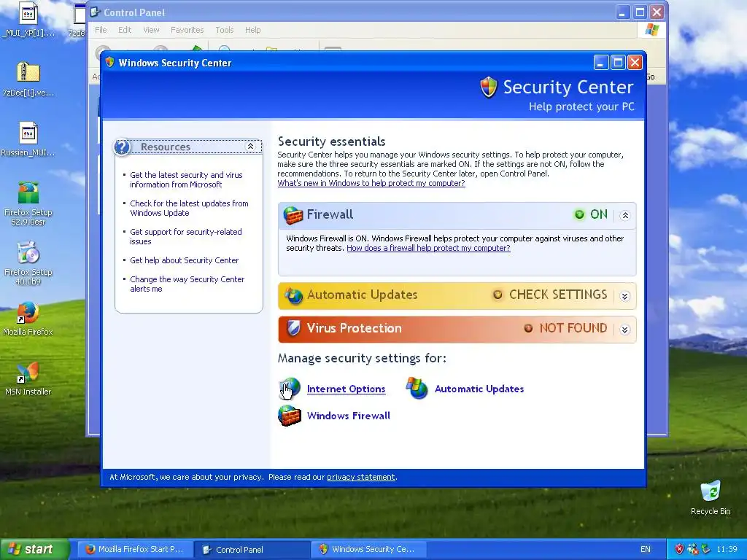Click the Virus Protection shield icon
747x560 pixels.
pos(293,328)
